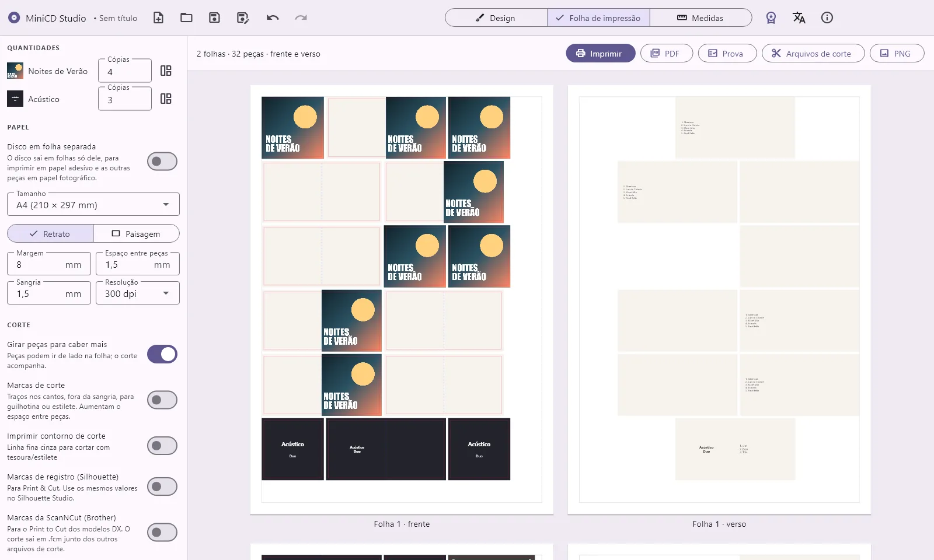The height and width of the screenshot is (560, 934).
Task: Open the language translation icon
Action: (x=799, y=17)
